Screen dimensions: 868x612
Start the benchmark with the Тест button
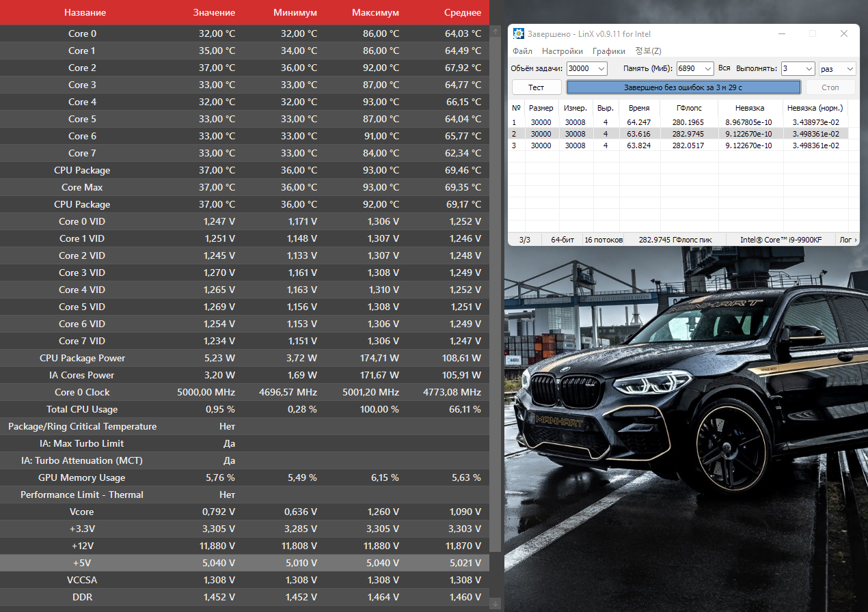coord(537,87)
